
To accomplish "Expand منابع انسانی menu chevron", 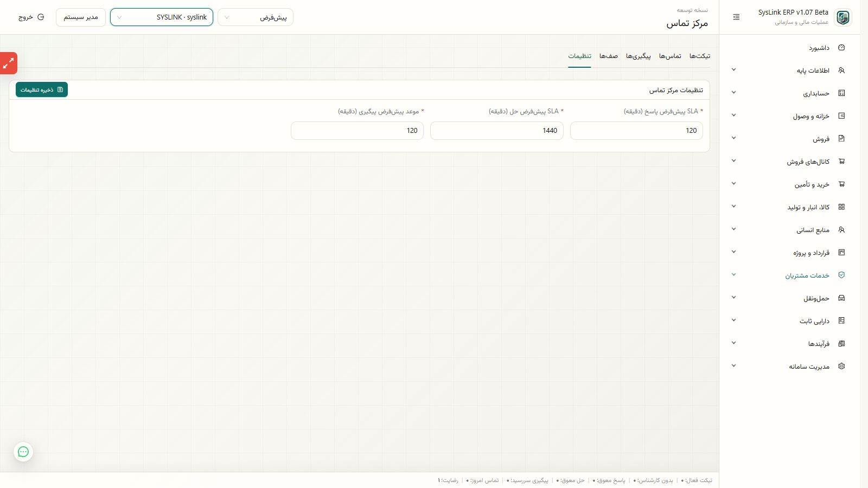I will [733, 229].
